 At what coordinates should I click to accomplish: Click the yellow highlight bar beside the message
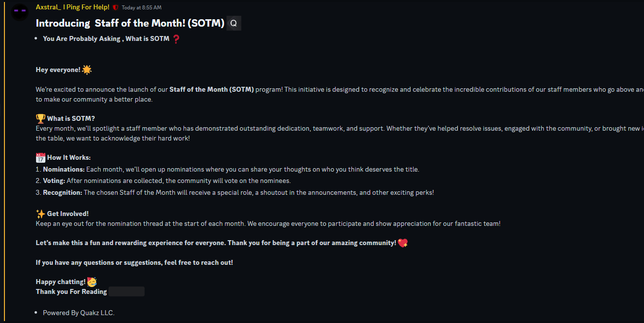point(5,161)
